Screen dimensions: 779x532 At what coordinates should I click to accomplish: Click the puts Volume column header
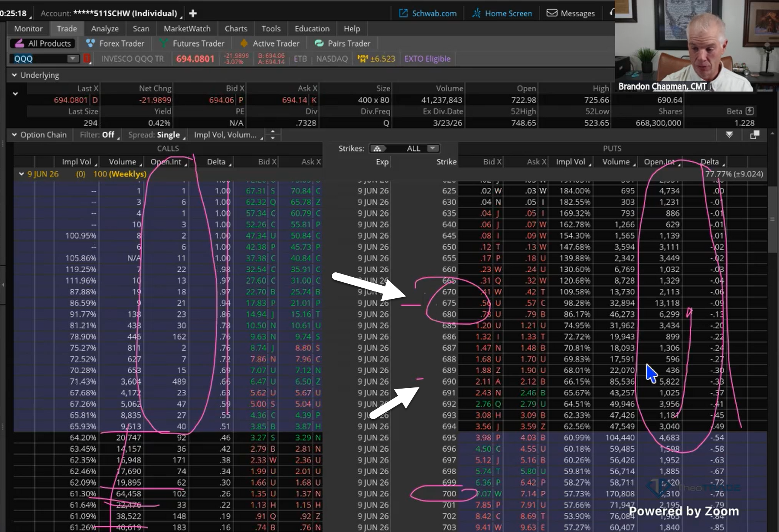[616, 162]
